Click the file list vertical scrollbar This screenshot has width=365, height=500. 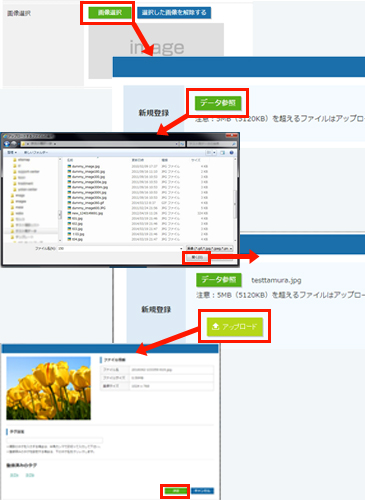(235, 200)
